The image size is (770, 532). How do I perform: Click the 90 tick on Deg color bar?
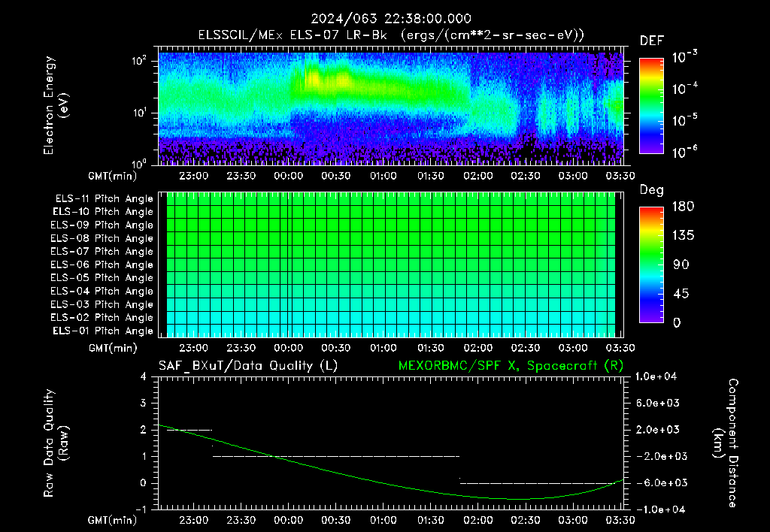(x=681, y=265)
